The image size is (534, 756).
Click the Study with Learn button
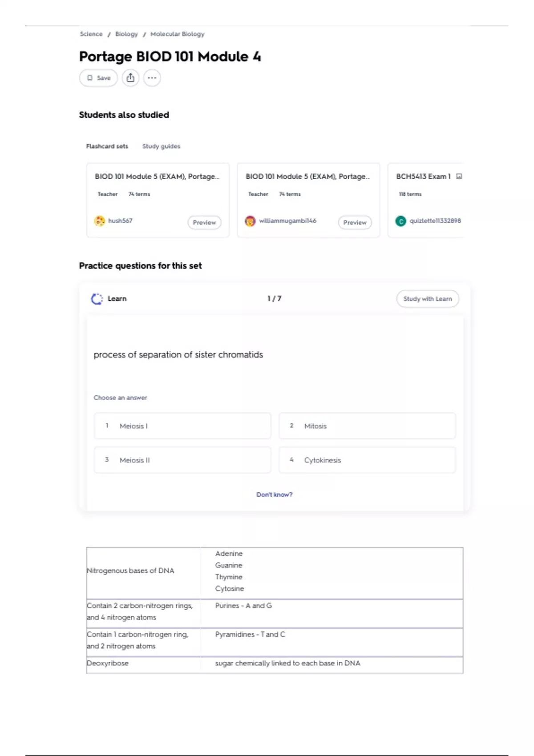point(428,299)
